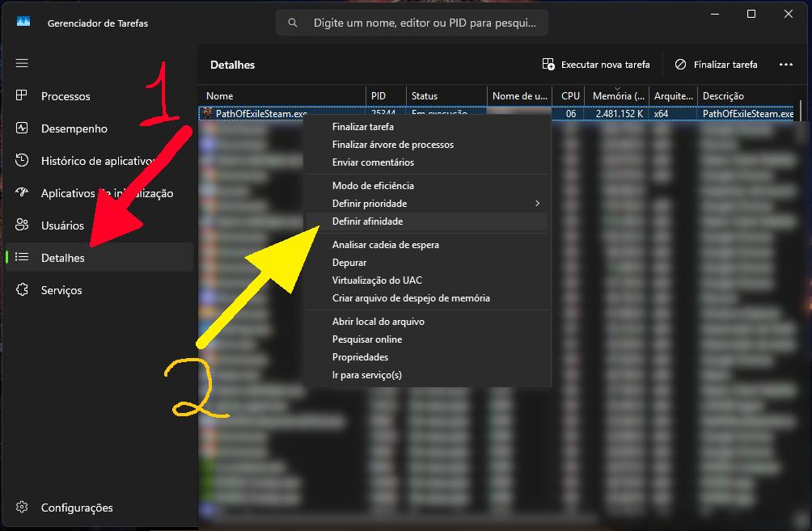Click the Usuários people icon
The width and height of the screenshot is (812, 531).
coord(22,225)
